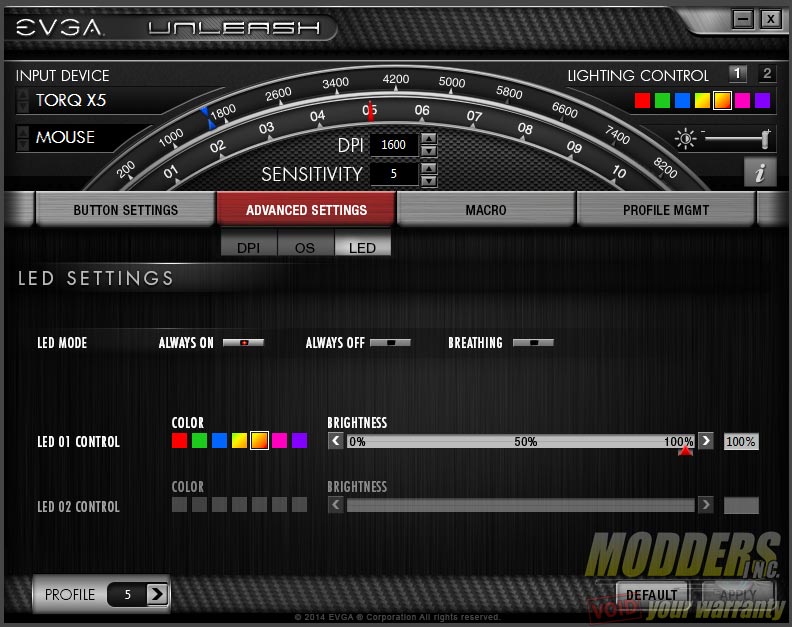The image size is (792, 627).
Task: Advance to next profile arrow
Action: [x=157, y=594]
